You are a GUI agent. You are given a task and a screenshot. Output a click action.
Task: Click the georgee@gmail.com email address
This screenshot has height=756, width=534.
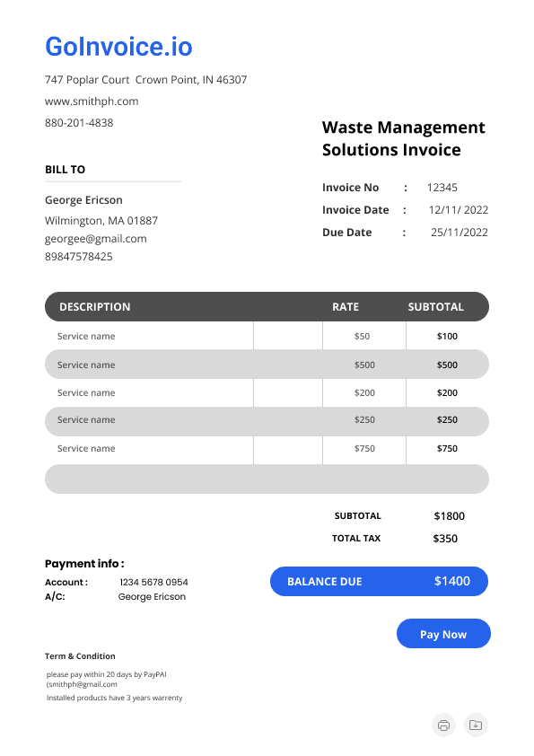[x=96, y=239]
